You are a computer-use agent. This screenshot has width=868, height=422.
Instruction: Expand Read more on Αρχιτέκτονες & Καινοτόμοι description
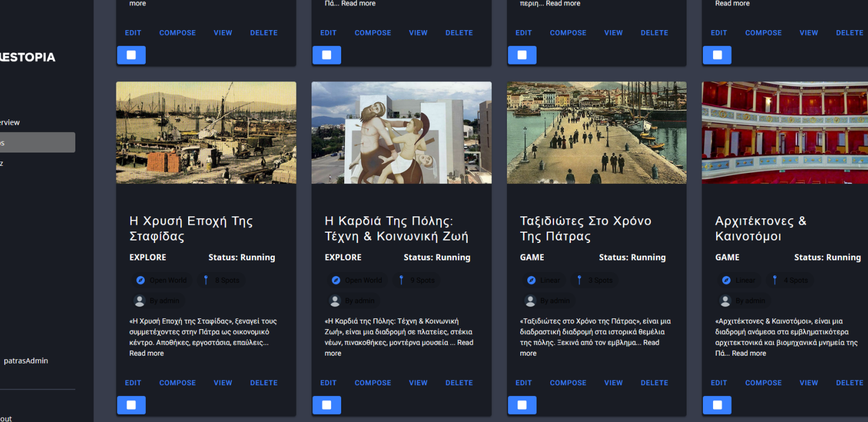pos(749,353)
